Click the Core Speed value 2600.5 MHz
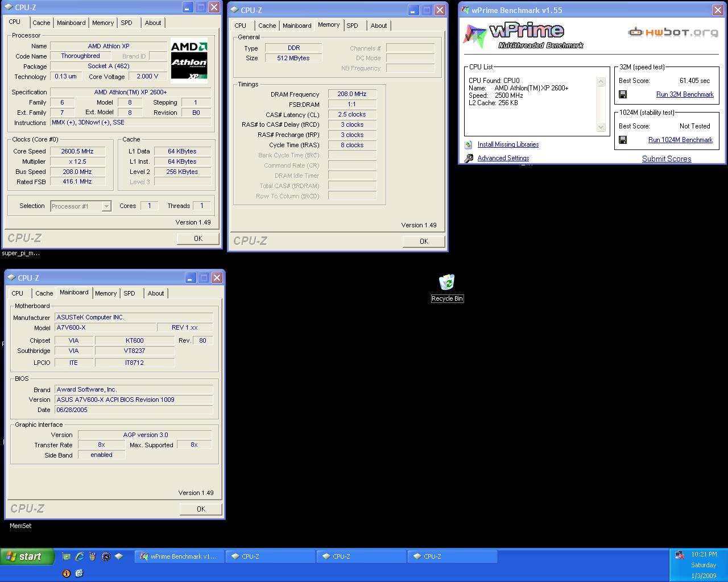Screen dimensions: 728x582 pos(77,152)
